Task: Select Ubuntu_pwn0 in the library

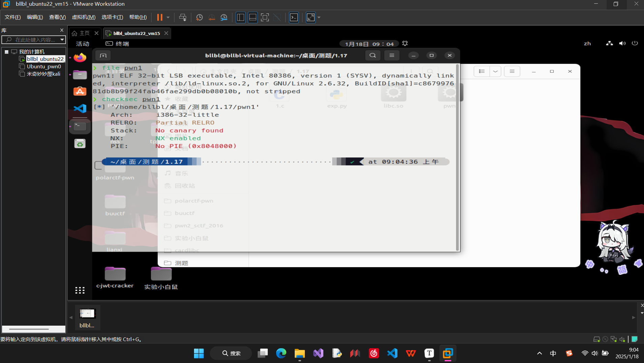Action: 44,66
